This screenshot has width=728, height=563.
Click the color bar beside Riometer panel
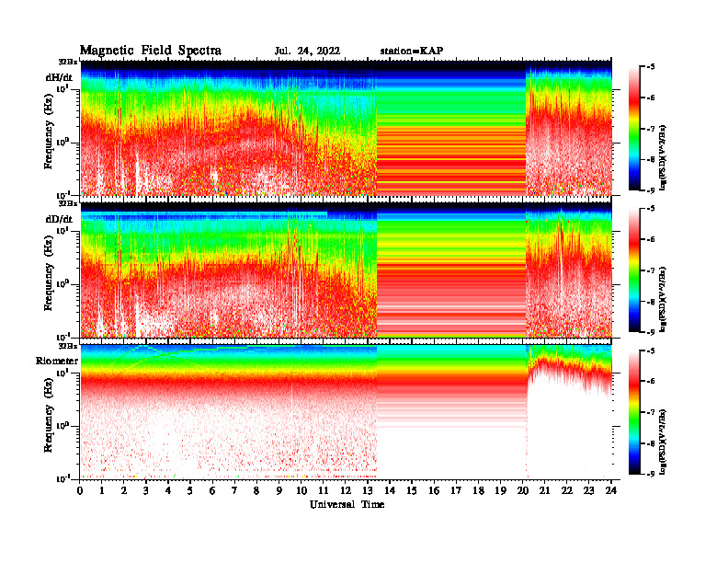click(x=634, y=412)
